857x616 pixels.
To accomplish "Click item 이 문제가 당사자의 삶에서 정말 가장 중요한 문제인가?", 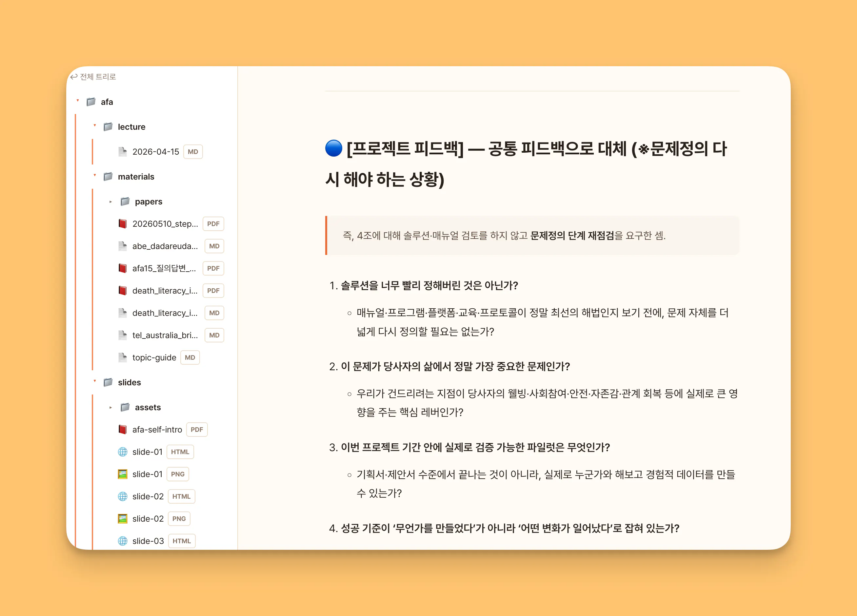I will (x=455, y=366).
